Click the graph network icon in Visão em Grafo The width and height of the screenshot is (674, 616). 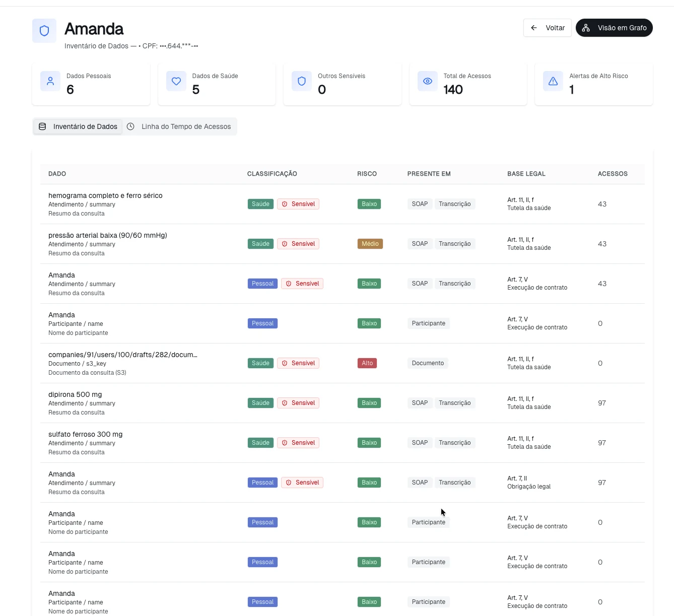(586, 28)
